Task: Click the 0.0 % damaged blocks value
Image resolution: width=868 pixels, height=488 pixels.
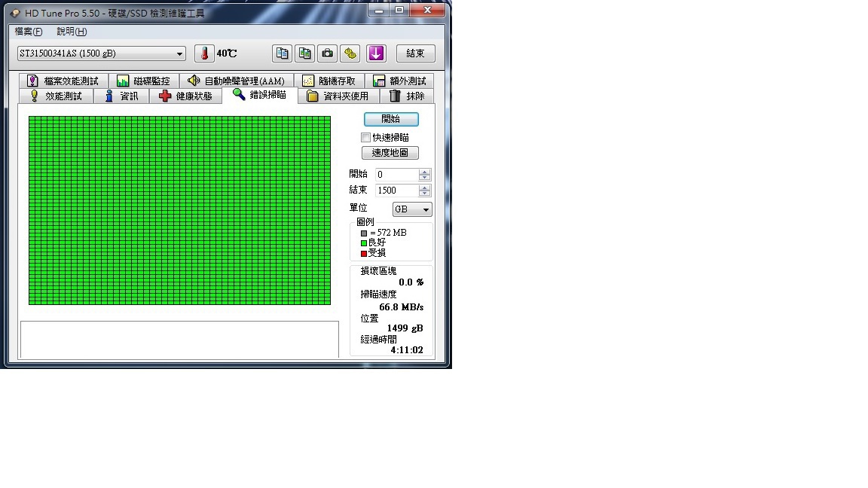Action: 411,282
